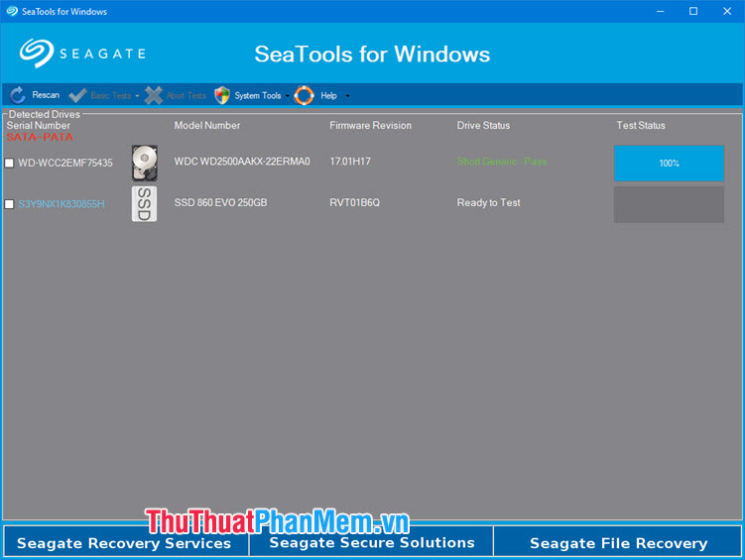
Task: Tick the checkbox for S3Y9NX1K830855H
Action: [x=9, y=204]
